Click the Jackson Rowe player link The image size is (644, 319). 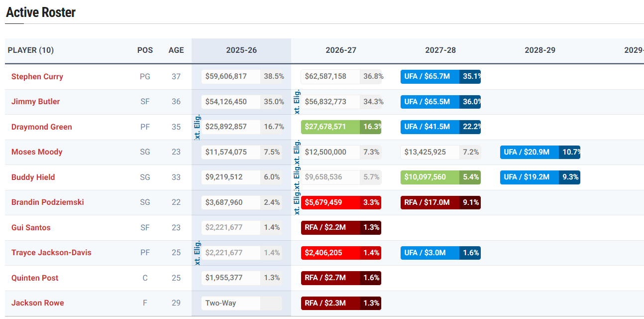(x=37, y=303)
